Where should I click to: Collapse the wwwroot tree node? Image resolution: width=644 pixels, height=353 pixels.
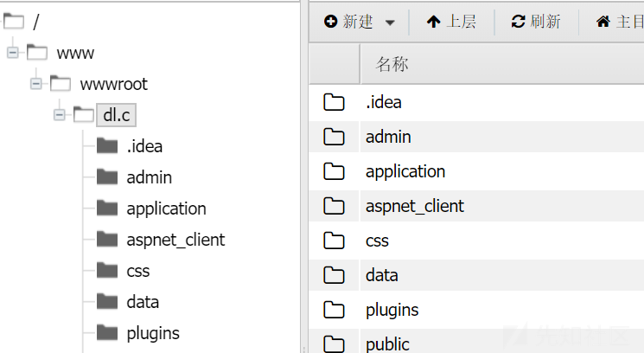coord(36,84)
